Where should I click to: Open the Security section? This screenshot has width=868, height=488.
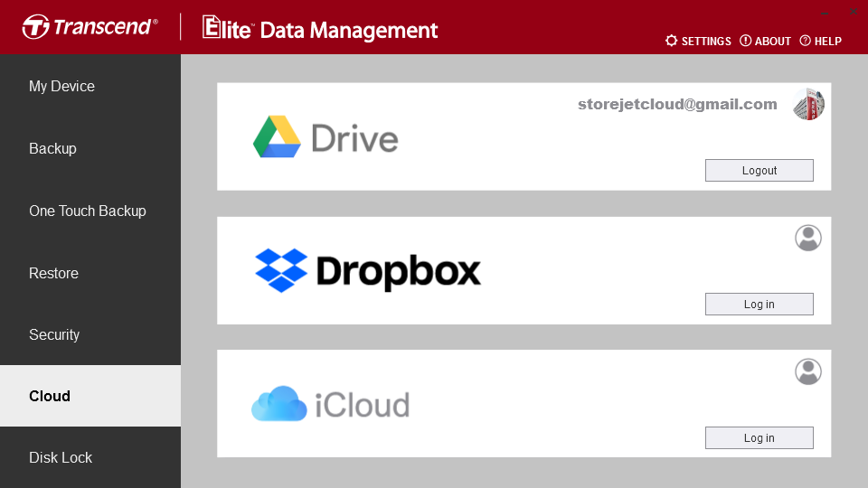click(54, 334)
